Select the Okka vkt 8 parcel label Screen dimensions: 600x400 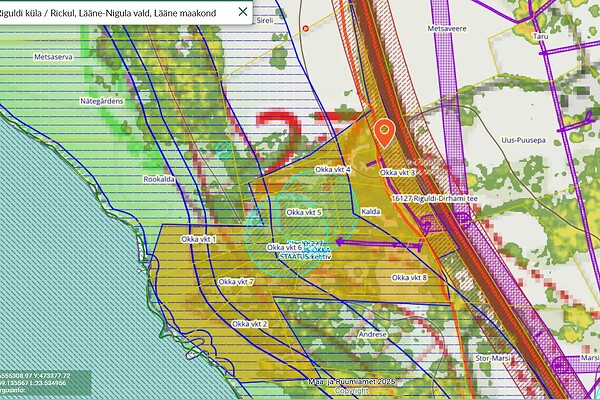(410, 277)
